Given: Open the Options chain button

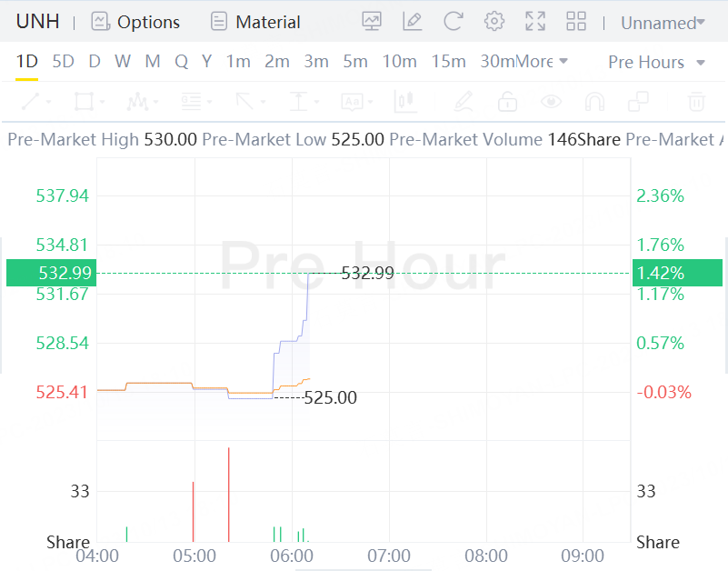Looking at the screenshot, I should pyautogui.click(x=135, y=22).
